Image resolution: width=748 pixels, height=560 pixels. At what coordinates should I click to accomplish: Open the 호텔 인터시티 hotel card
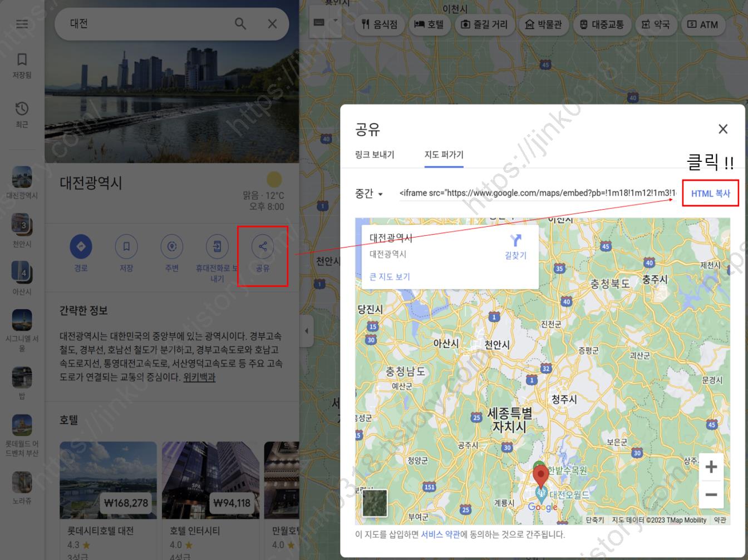tap(210, 500)
